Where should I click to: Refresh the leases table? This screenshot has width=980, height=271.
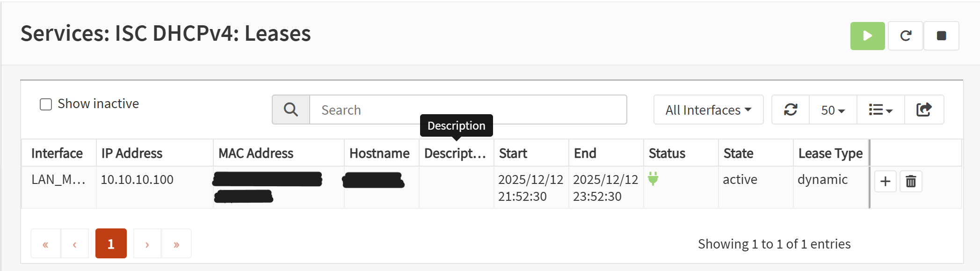coord(791,110)
